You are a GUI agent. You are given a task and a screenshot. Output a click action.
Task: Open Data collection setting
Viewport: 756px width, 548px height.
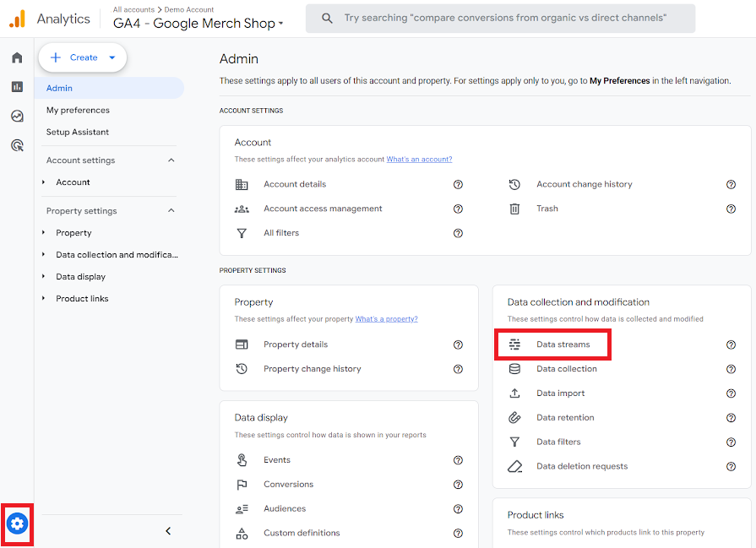click(x=567, y=369)
